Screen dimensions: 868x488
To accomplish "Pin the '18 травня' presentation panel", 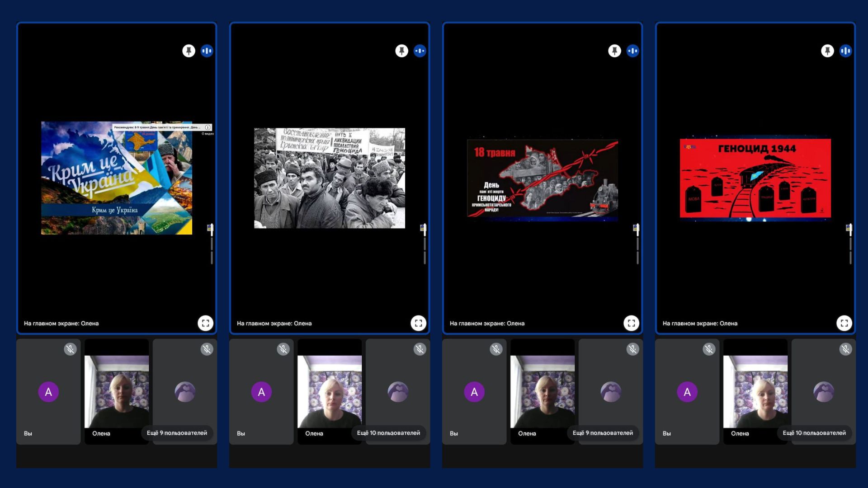I will [x=614, y=51].
